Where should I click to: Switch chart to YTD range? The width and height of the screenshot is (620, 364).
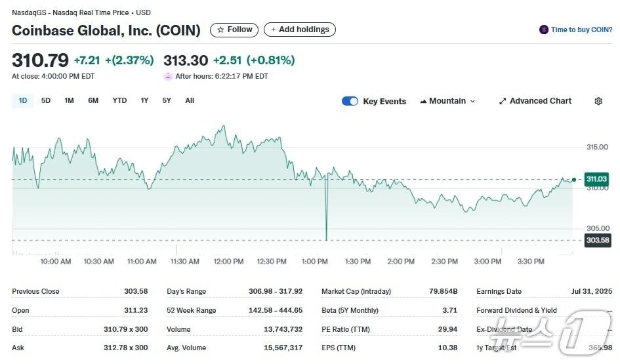pyautogui.click(x=119, y=100)
